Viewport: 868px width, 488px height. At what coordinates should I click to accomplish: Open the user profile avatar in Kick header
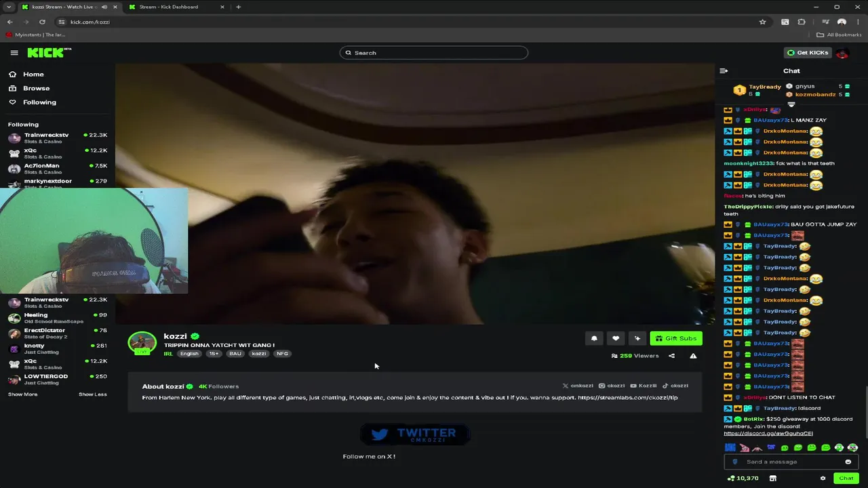pos(842,53)
